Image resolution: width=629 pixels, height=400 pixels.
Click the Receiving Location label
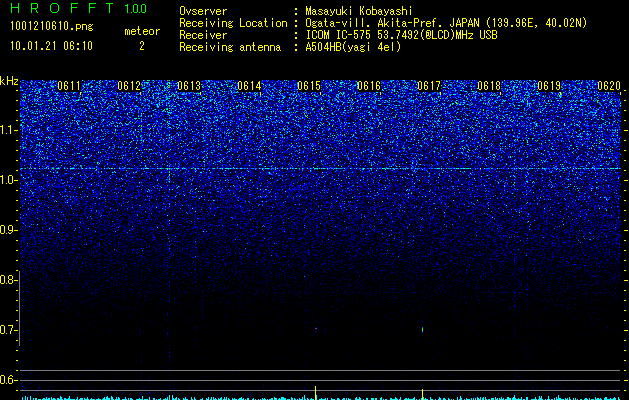coord(233,23)
